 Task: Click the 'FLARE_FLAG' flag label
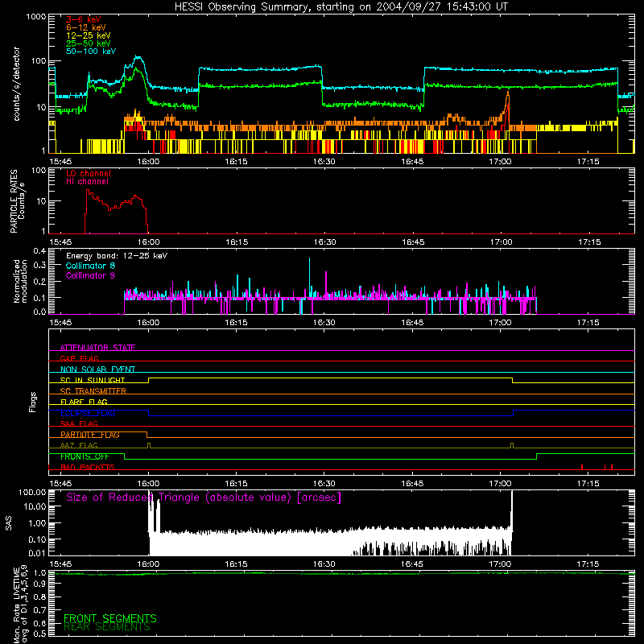pos(84,402)
